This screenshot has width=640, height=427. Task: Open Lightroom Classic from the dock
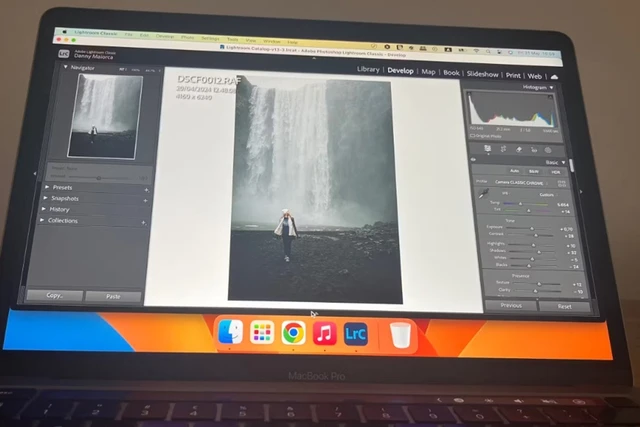(x=355, y=334)
